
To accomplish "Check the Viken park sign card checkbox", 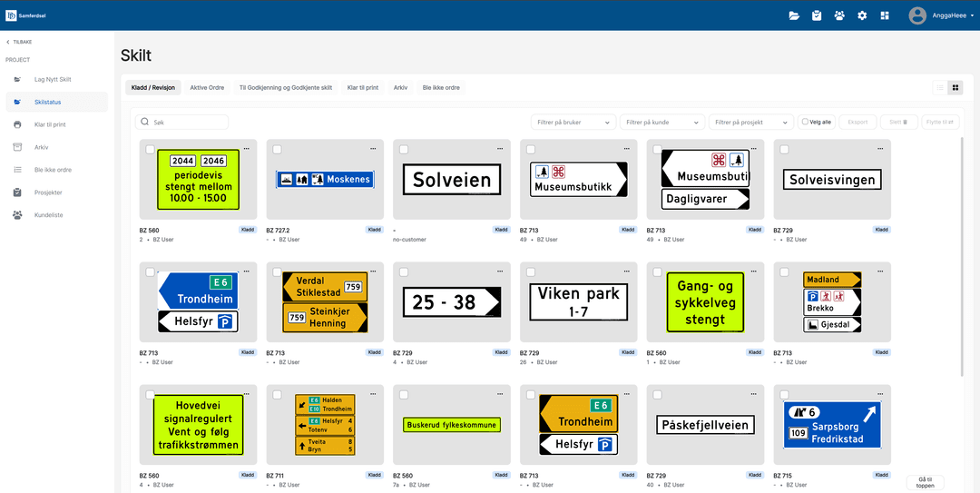I will (531, 272).
